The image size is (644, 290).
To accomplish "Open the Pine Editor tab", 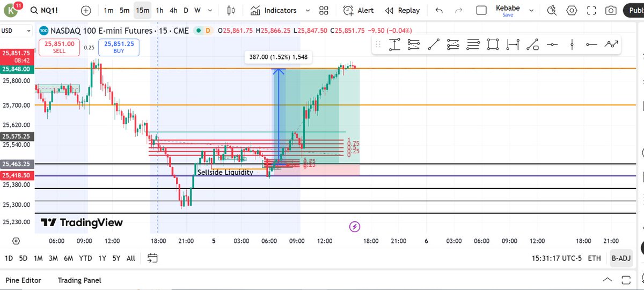I will click(23, 280).
